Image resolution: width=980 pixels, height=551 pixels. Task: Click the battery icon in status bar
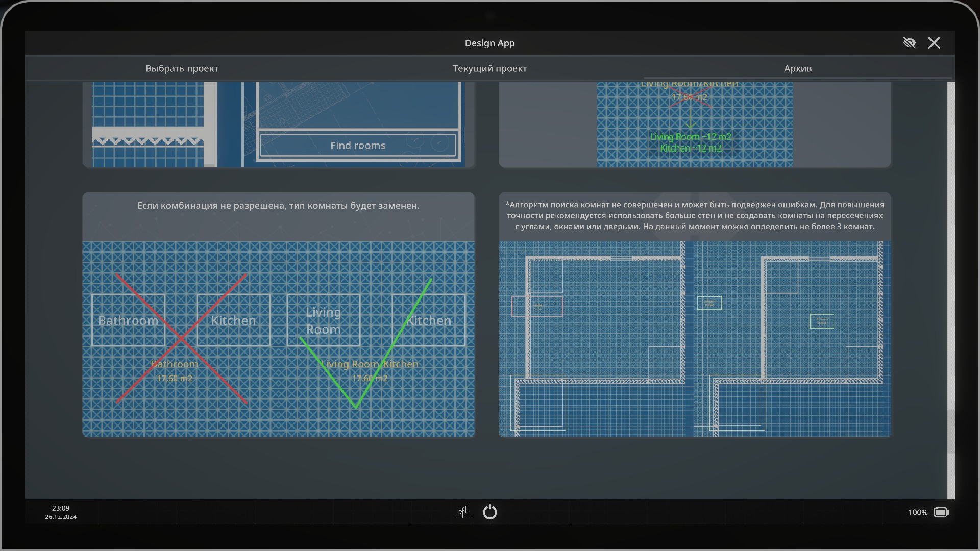(x=941, y=512)
